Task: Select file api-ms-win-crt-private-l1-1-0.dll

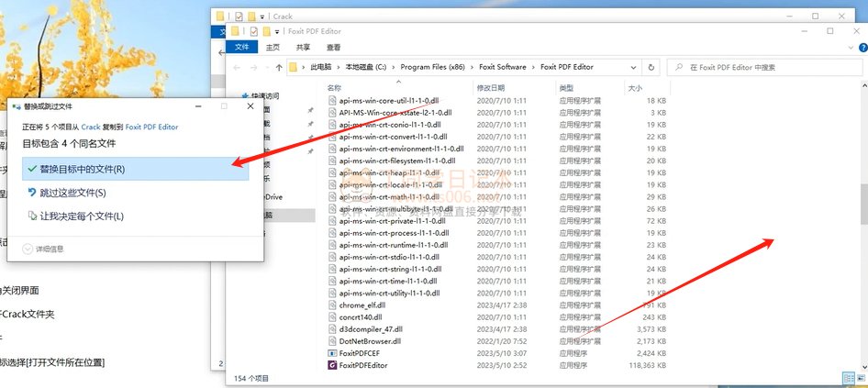Action: coord(392,221)
